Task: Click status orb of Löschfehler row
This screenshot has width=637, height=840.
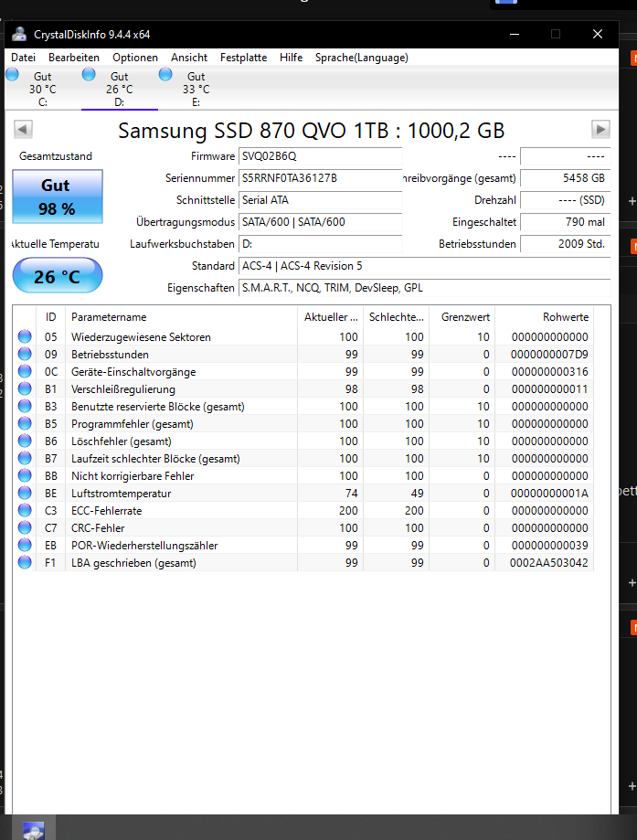Action: [x=25, y=441]
